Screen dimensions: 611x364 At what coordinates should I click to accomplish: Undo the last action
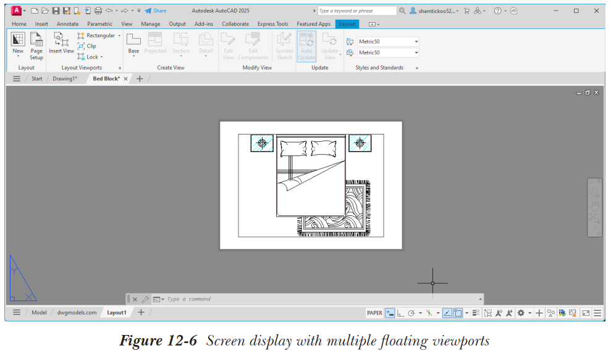point(109,11)
